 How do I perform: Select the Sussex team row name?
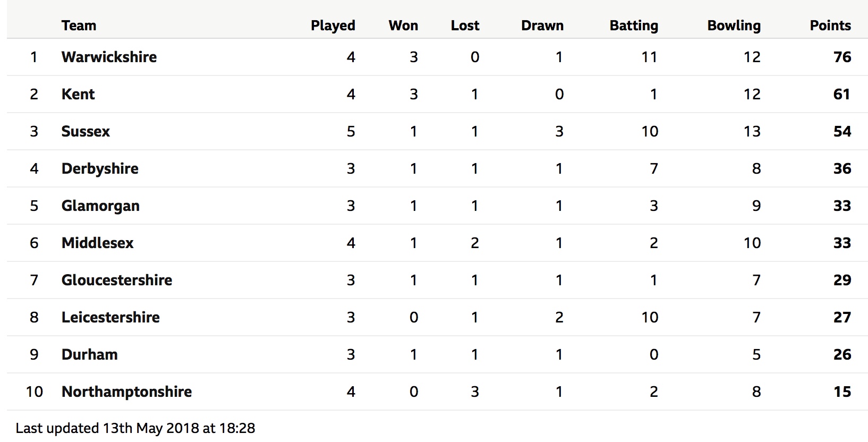coord(86,131)
